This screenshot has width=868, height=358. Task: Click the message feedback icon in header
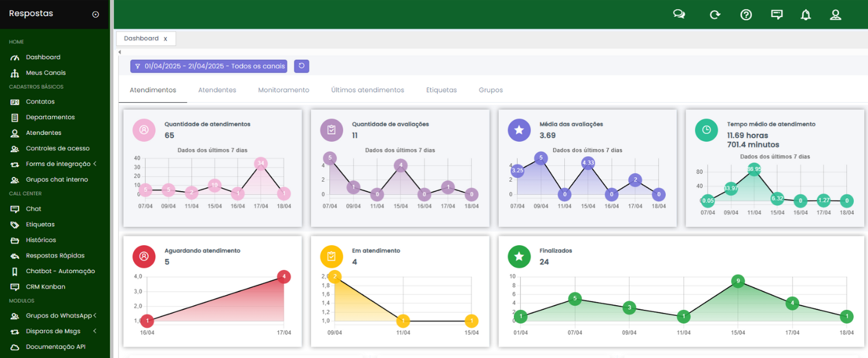pos(777,15)
